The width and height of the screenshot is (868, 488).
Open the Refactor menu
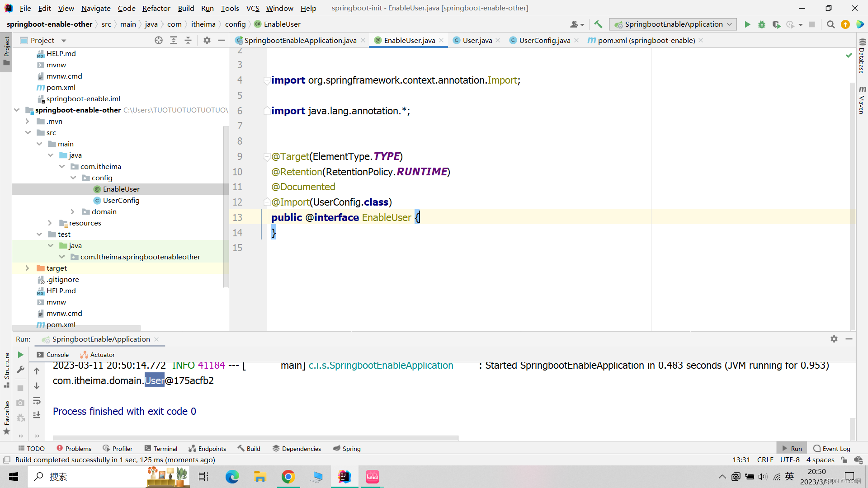point(156,8)
